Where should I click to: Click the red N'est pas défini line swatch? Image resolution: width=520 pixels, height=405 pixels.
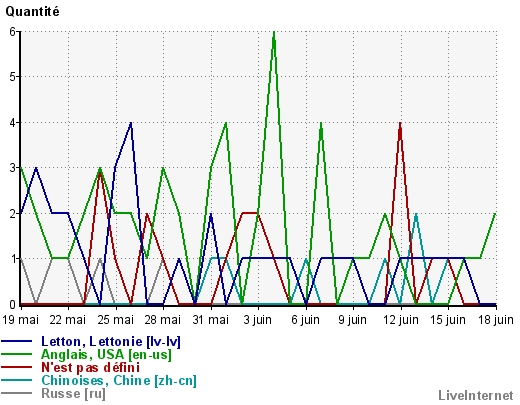click(16, 367)
